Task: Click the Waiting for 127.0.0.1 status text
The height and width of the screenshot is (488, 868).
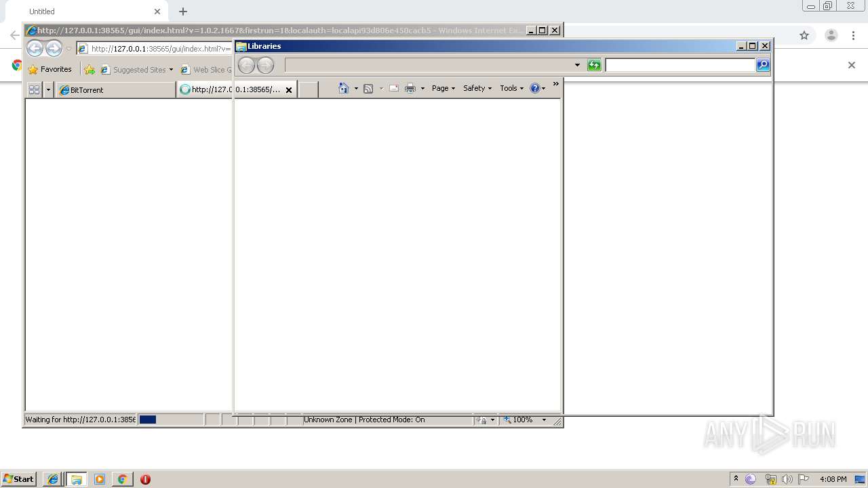Action: 81,420
